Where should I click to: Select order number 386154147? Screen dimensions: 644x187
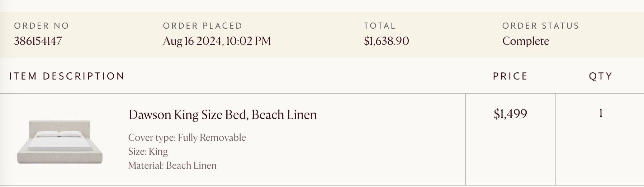point(38,41)
